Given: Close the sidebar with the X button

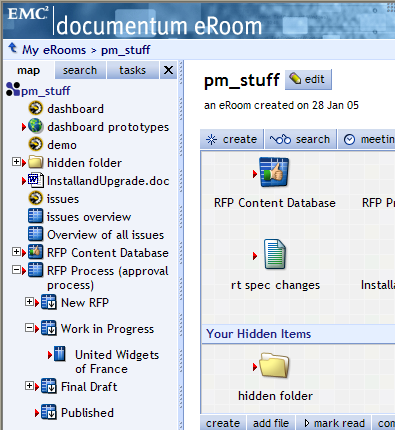Looking at the screenshot, I should click(168, 70).
